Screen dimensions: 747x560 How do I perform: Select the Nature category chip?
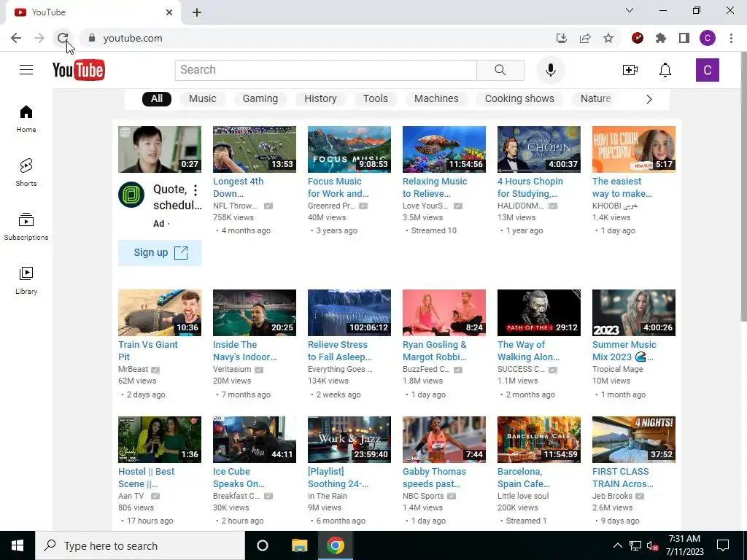point(595,98)
